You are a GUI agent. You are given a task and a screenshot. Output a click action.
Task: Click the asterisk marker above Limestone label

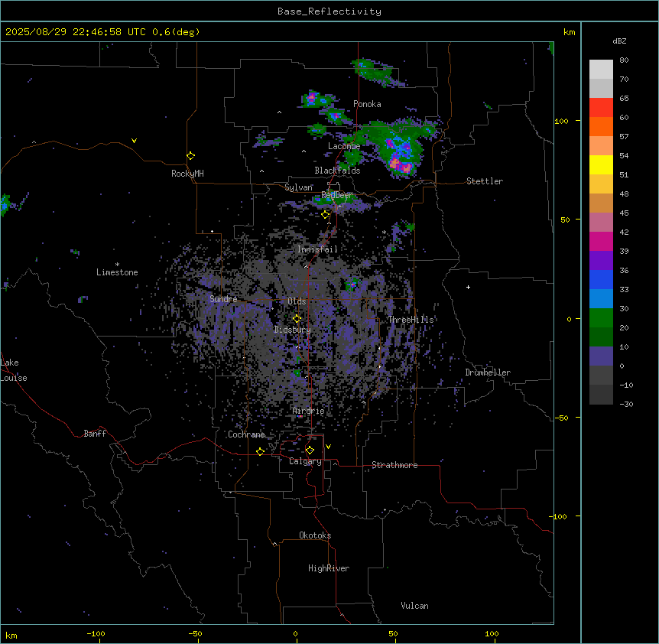[117, 265]
